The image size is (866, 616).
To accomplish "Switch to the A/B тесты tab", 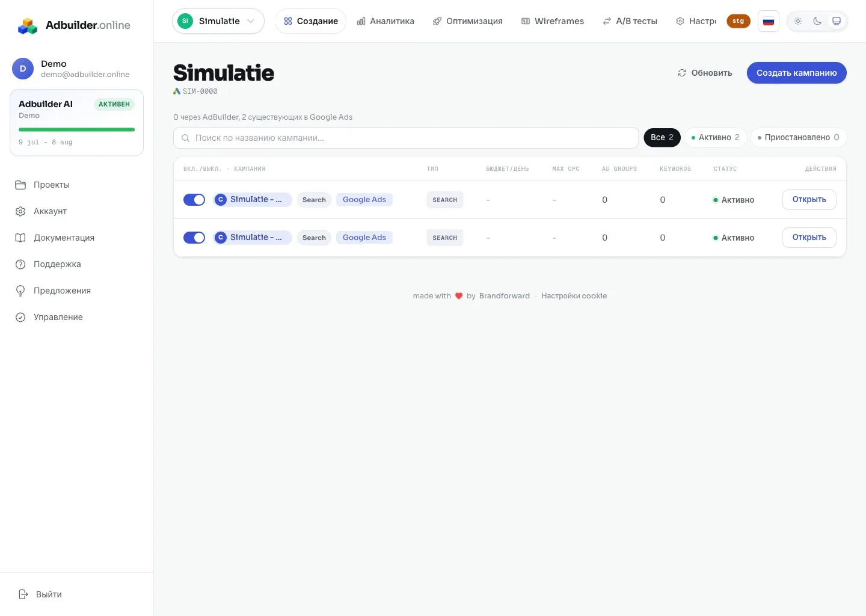I will click(630, 21).
